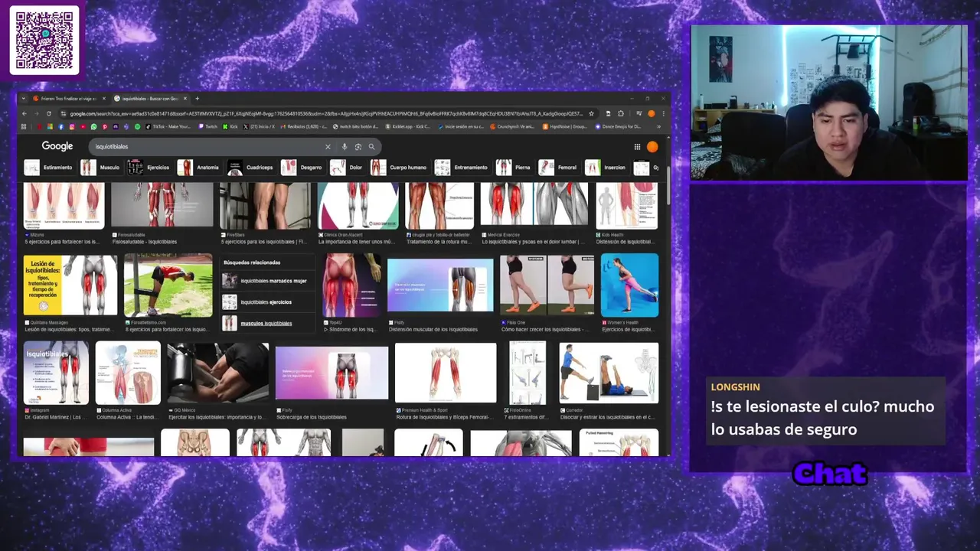Close the isquiotibiales browser tab
The height and width of the screenshot is (551, 980).
pyautogui.click(x=185, y=98)
